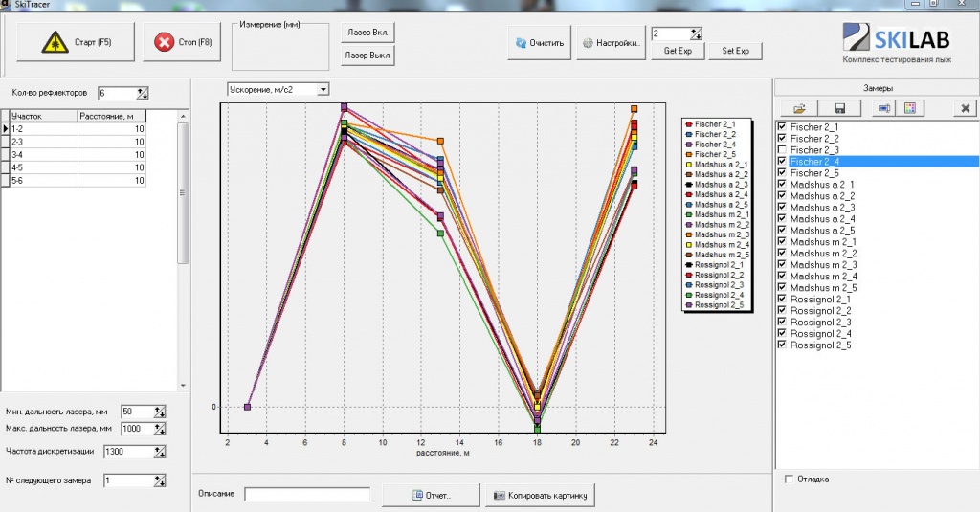The image size is (980, 512).
Task: Click the SKILAB logo
Action: pos(896,38)
